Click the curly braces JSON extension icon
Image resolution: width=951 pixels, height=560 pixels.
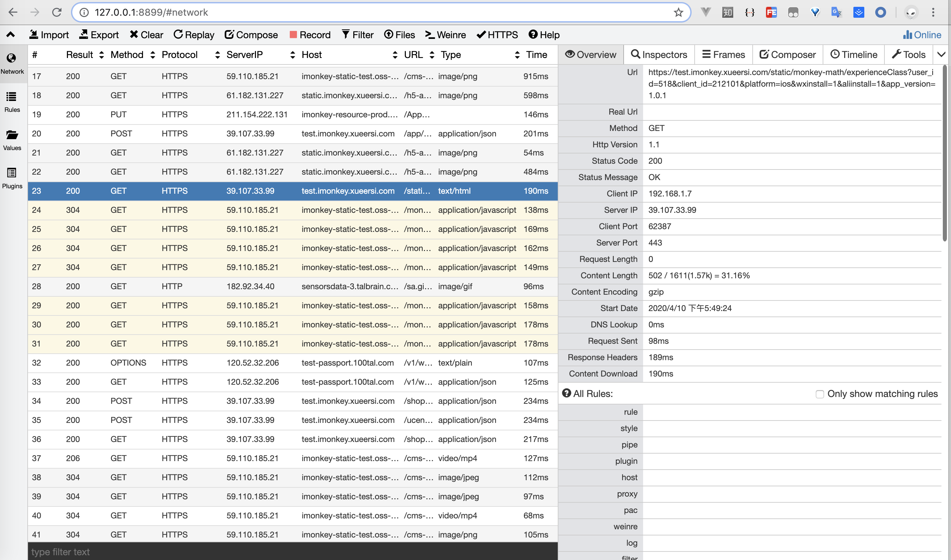[x=749, y=13]
